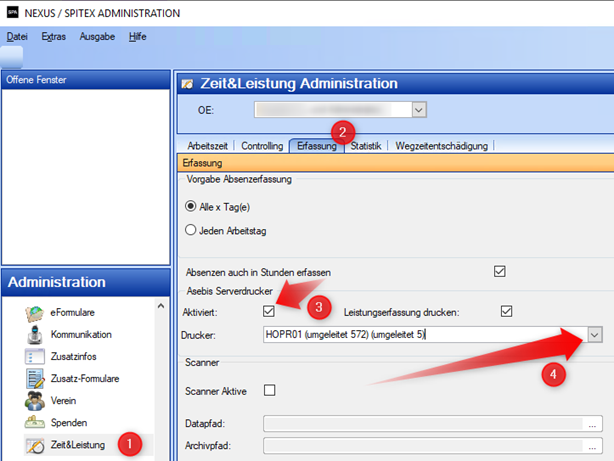Click the 'Administration' panel header
Screen dimensions: 614x461
pyautogui.click(x=86, y=282)
